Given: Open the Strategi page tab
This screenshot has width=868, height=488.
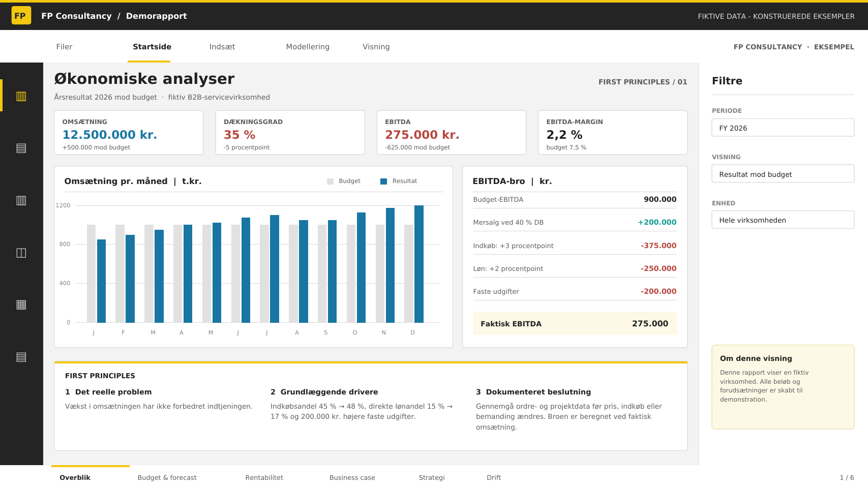Looking at the screenshot, I should pos(432,477).
